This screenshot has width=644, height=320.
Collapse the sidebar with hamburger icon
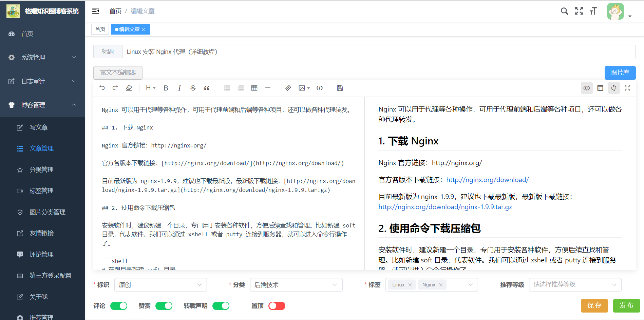(96, 11)
